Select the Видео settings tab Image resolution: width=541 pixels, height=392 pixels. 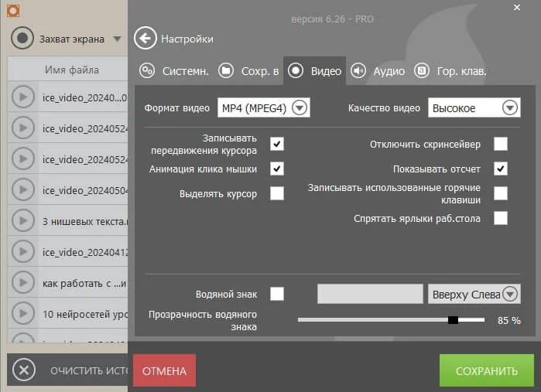pos(315,71)
